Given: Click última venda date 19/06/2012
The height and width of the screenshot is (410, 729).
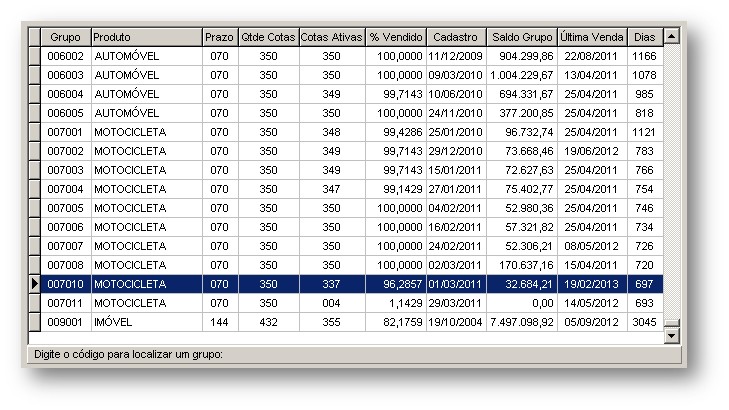Looking at the screenshot, I should point(592,152).
